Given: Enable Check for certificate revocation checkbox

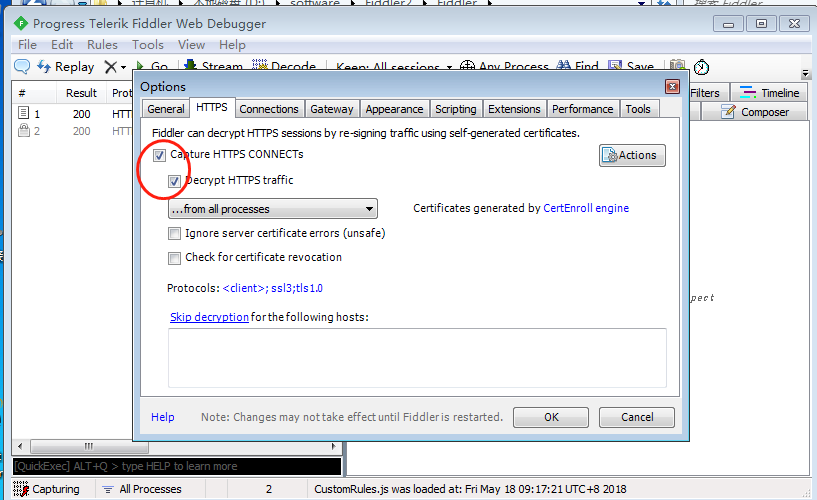Looking at the screenshot, I should [174, 258].
